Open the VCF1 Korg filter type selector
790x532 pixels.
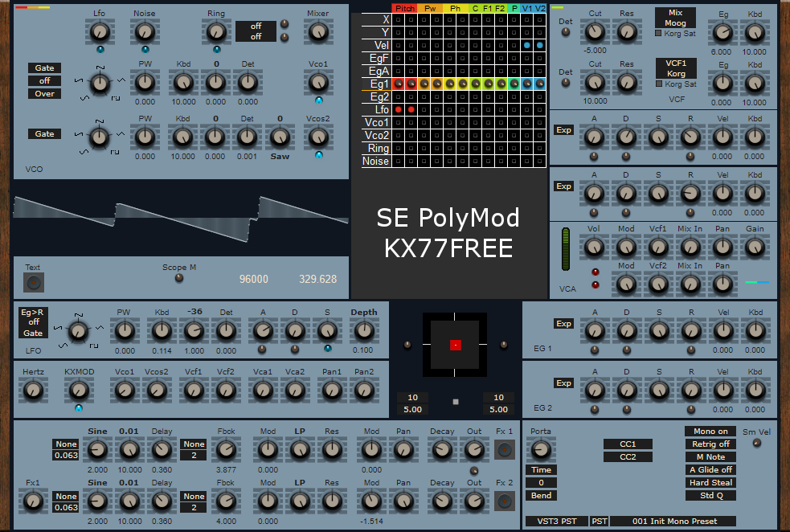click(676, 68)
